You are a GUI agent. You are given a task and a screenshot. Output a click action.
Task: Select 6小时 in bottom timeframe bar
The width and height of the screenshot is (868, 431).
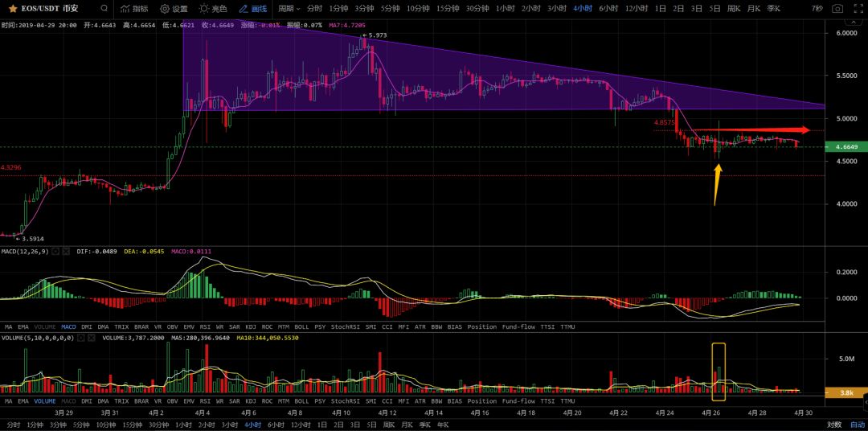click(275, 425)
